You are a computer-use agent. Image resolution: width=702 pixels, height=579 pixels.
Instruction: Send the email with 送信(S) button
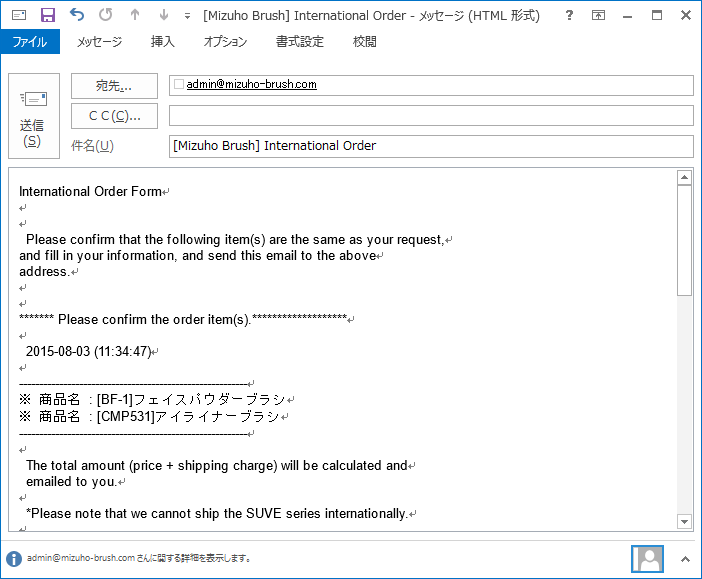[34, 116]
